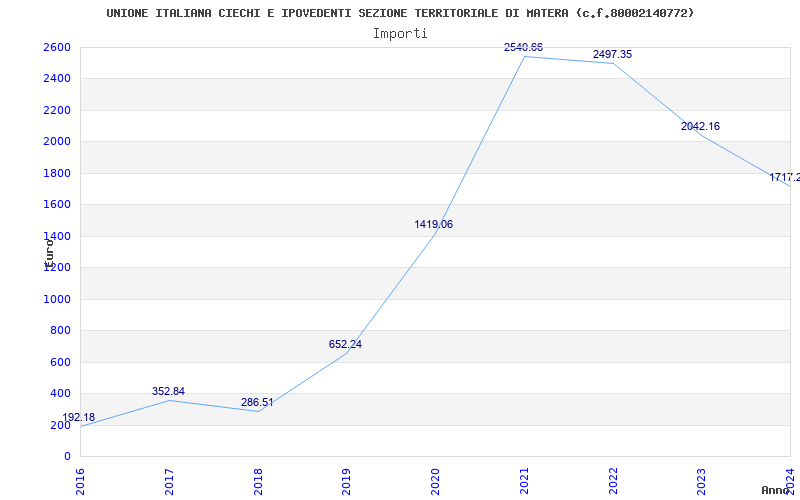The image size is (800, 500).
Task: Click the x-axis year 2021
Action: pyautogui.click(x=524, y=481)
